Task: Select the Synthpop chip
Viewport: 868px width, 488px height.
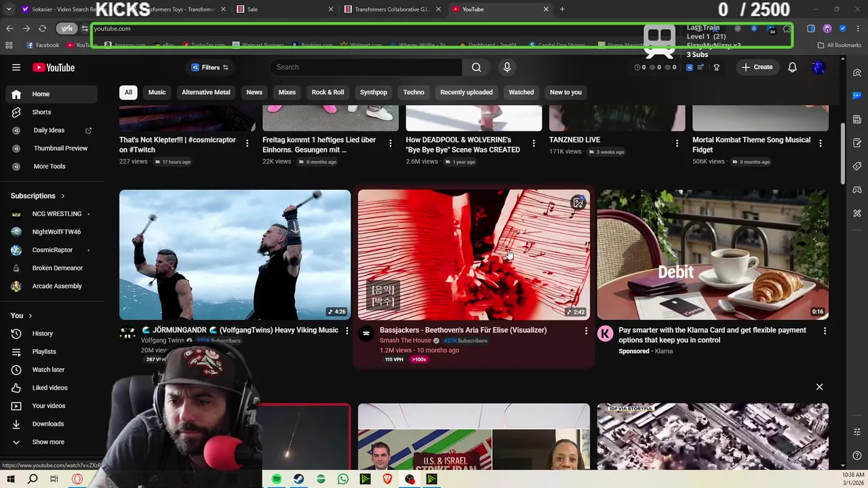Action: (x=374, y=92)
